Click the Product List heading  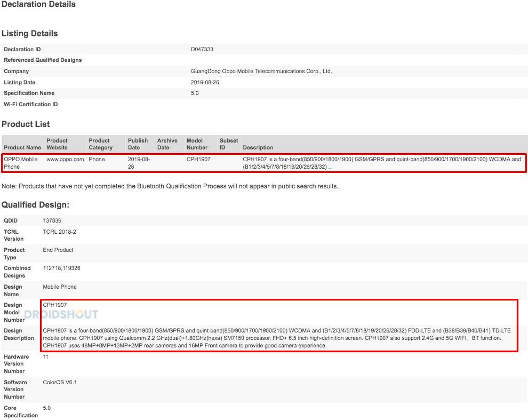pos(26,124)
